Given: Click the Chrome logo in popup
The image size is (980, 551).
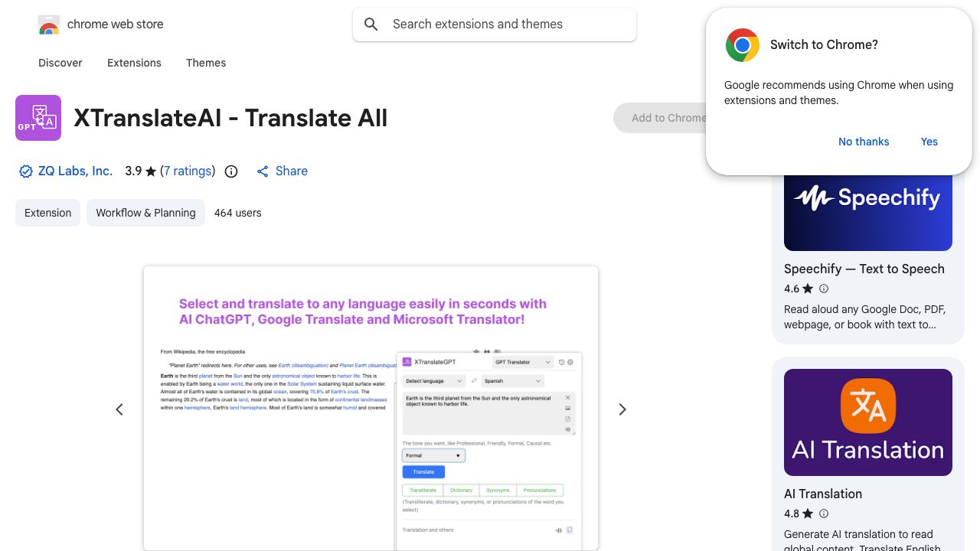Looking at the screenshot, I should (x=743, y=45).
